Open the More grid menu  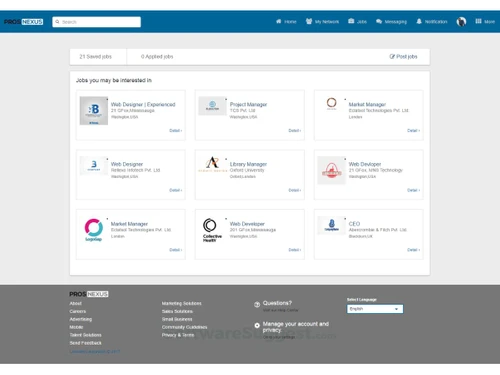[485, 22]
